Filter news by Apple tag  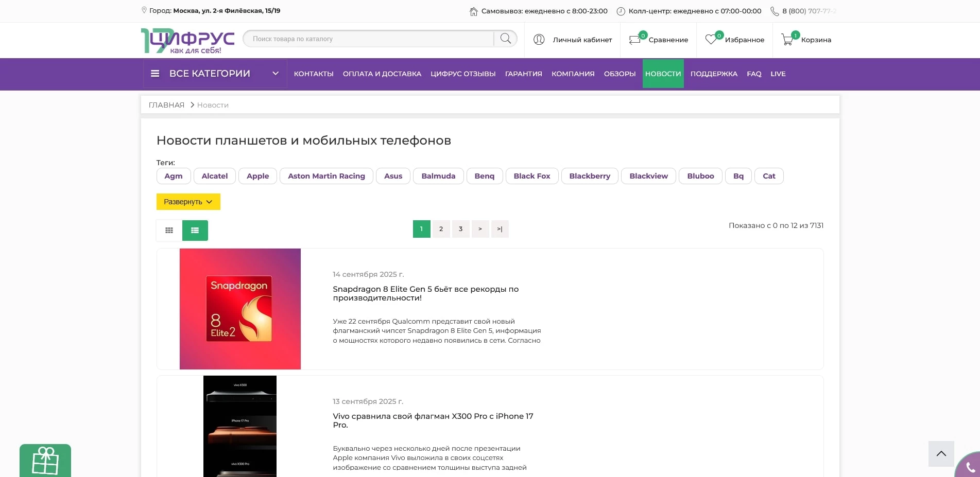pos(257,176)
